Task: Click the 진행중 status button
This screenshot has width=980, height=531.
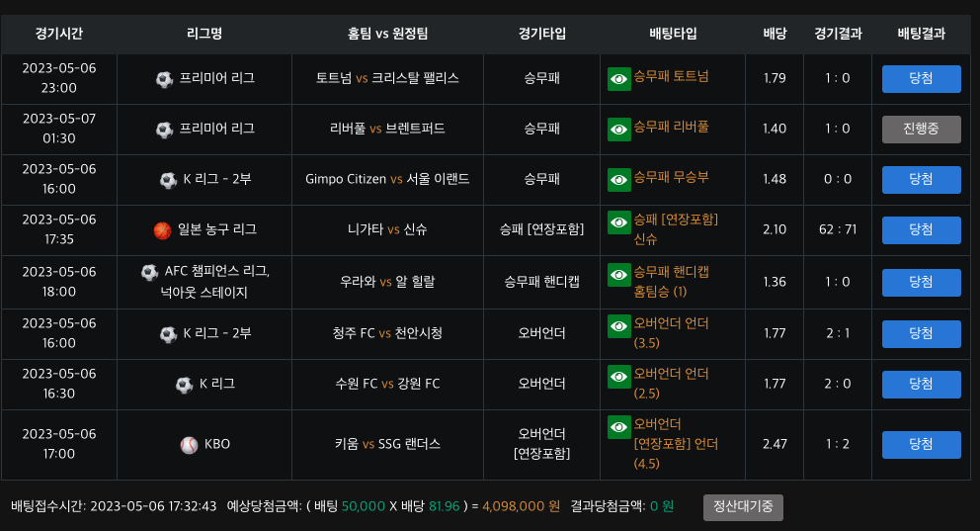Action: coord(921,130)
